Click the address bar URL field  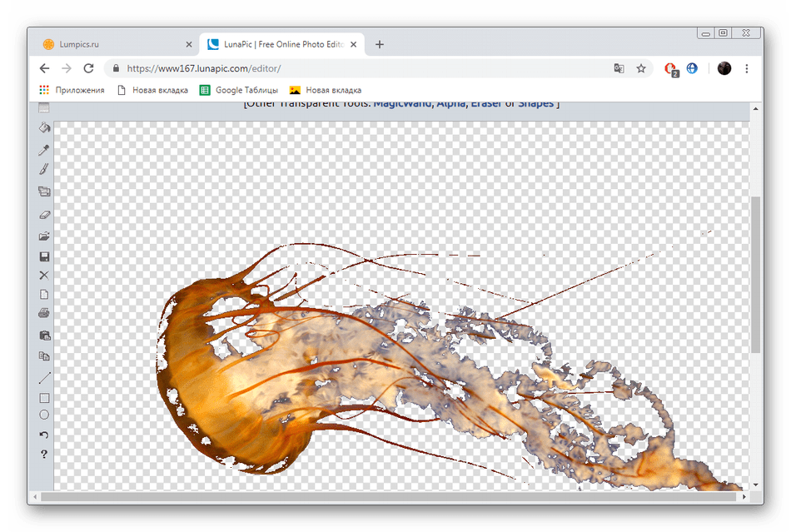[358, 68]
